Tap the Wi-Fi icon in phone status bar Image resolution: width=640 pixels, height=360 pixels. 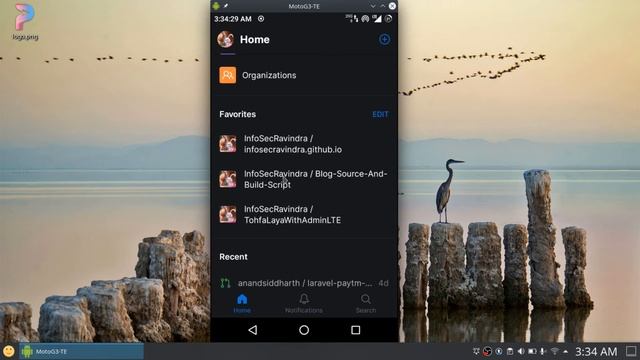click(365, 19)
